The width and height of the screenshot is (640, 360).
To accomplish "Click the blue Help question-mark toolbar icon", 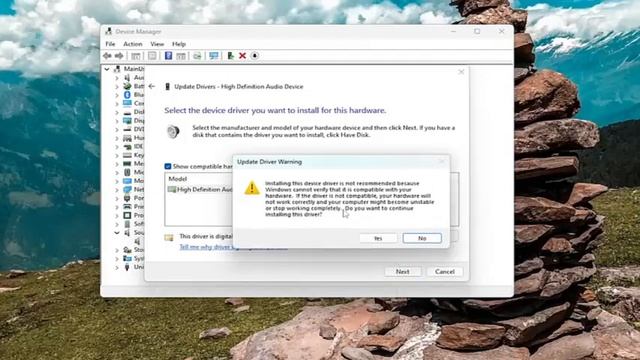I will [x=168, y=56].
